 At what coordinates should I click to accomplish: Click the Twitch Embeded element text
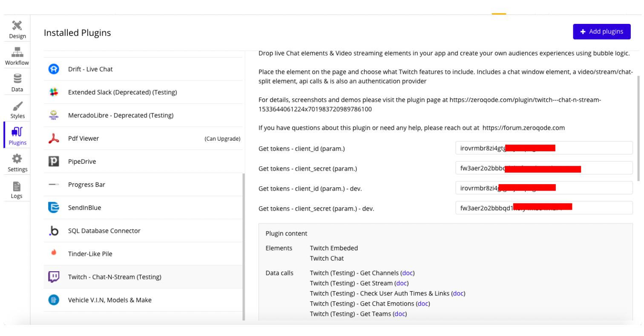point(334,248)
